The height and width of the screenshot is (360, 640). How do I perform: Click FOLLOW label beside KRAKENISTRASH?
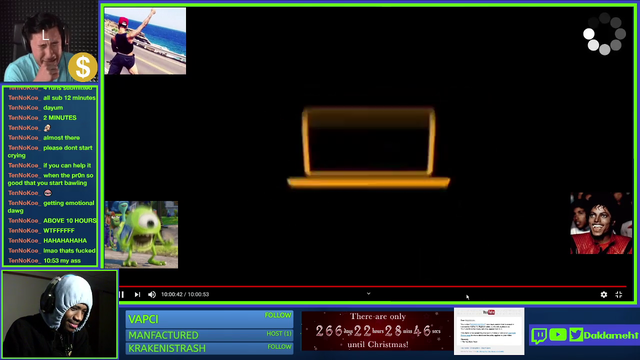point(280,347)
